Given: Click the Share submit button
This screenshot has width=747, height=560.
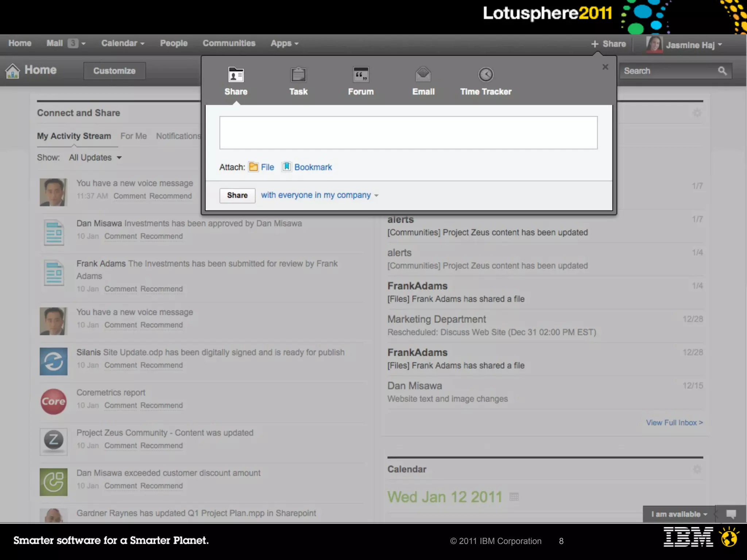Looking at the screenshot, I should click(x=237, y=195).
